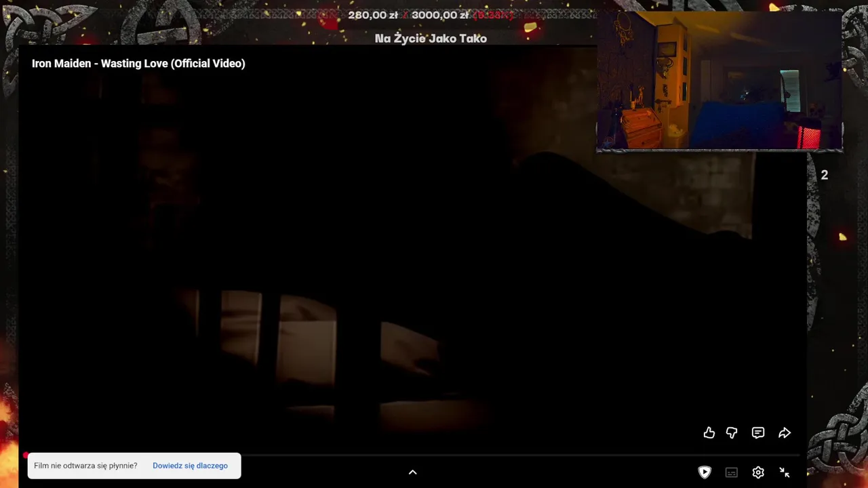Open 'Dowiedz się dlaczego' link
The height and width of the screenshot is (488, 868).
pyautogui.click(x=190, y=466)
